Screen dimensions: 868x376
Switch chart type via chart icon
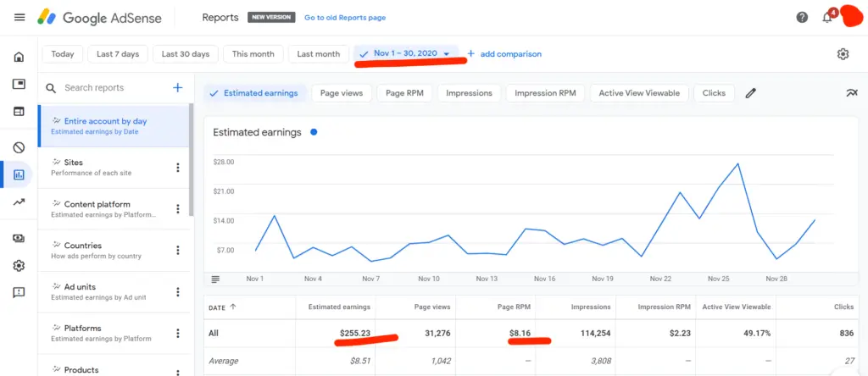851,93
